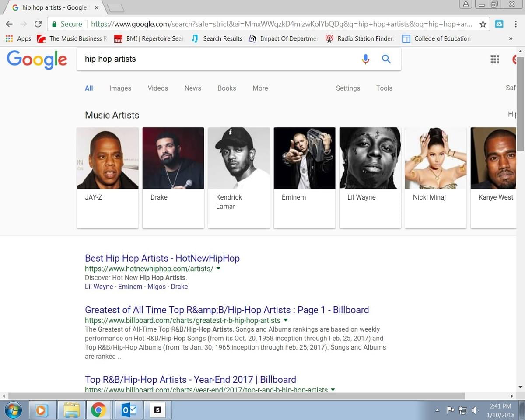Select the JAY-Z artist card

(x=108, y=178)
